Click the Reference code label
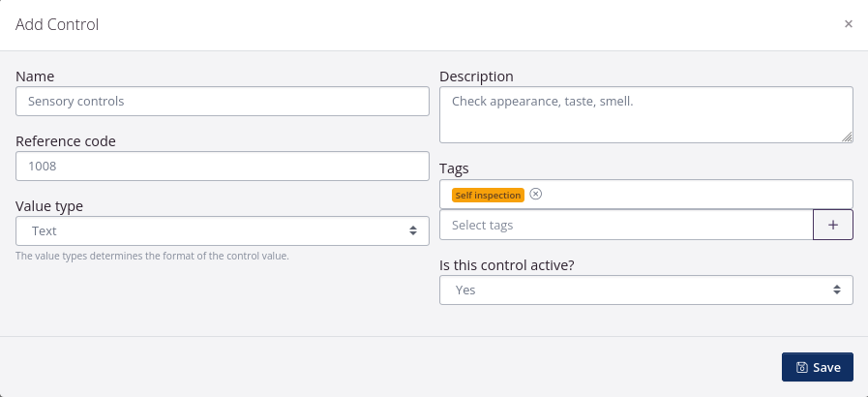 click(66, 141)
